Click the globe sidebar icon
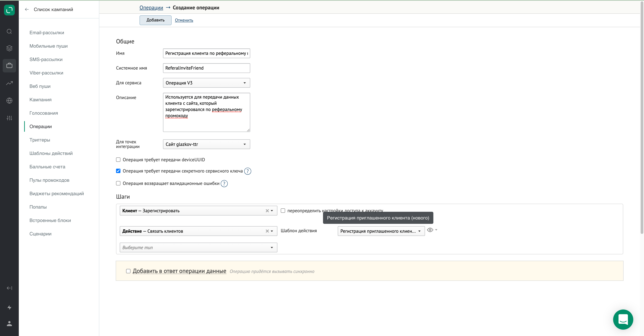This screenshot has height=336, width=644. 9,100
